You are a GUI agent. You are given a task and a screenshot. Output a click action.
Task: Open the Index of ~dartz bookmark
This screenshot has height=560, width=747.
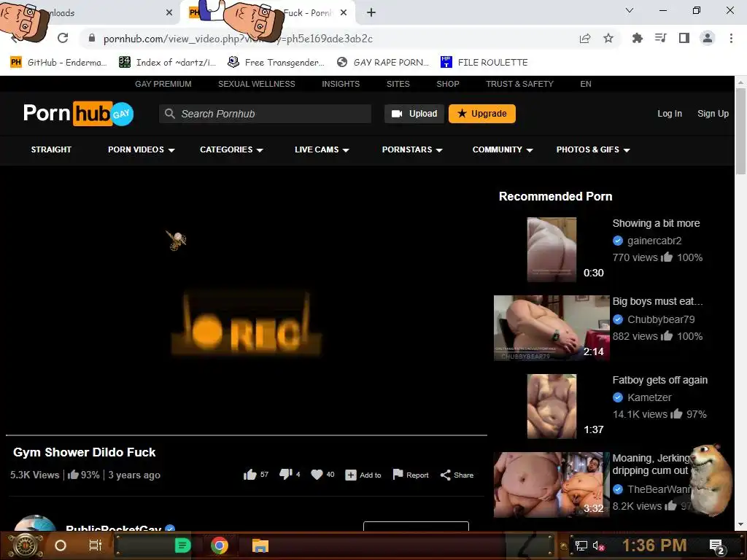[x=167, y=63]
